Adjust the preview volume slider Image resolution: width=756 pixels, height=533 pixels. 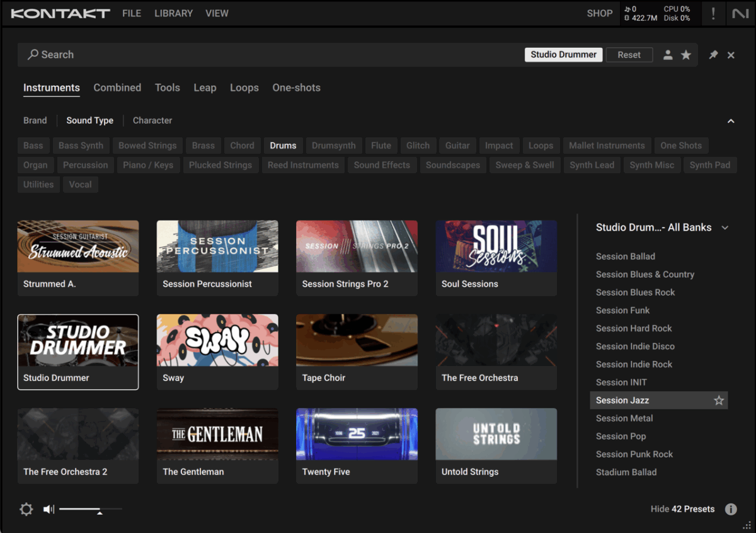(x=100, y=510)
